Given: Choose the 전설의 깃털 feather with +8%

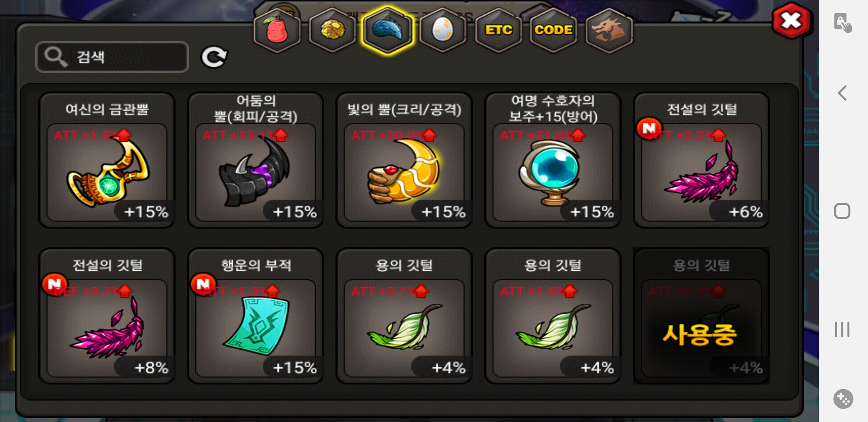Looking at the screenshot, I should tap(107, 316).
